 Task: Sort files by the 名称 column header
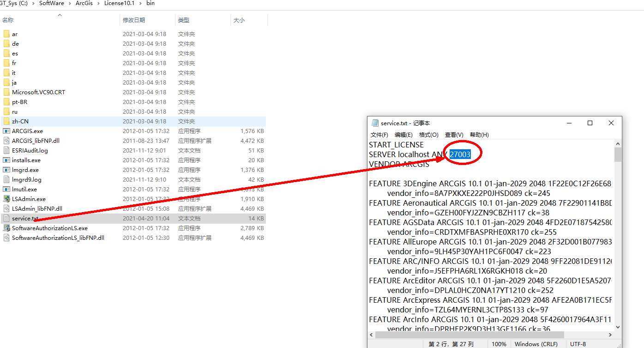[x=8, y=20]
